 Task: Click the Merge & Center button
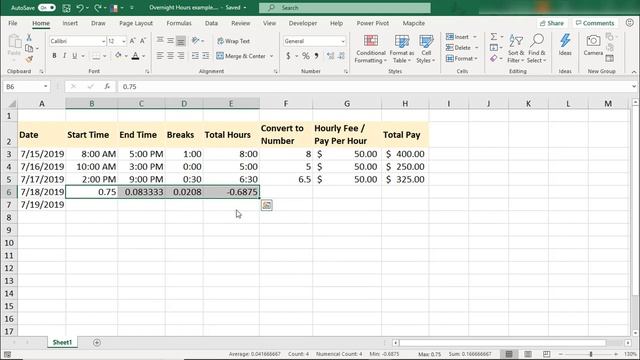coord(241,56)
